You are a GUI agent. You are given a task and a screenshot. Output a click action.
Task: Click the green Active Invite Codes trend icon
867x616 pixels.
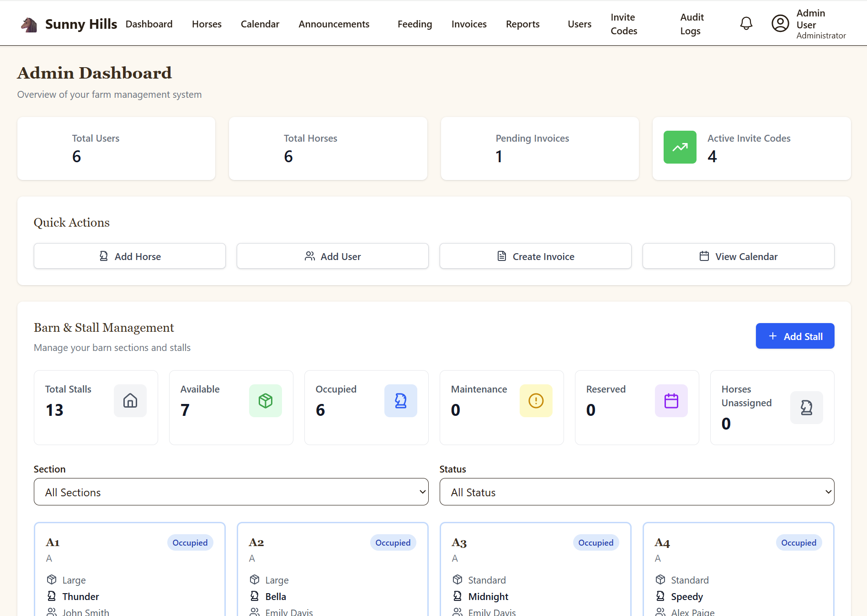[x=680, y=147]
